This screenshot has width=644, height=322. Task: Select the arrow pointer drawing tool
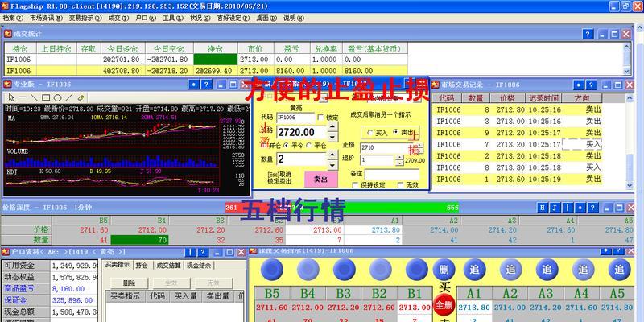[x=11, y=97]
